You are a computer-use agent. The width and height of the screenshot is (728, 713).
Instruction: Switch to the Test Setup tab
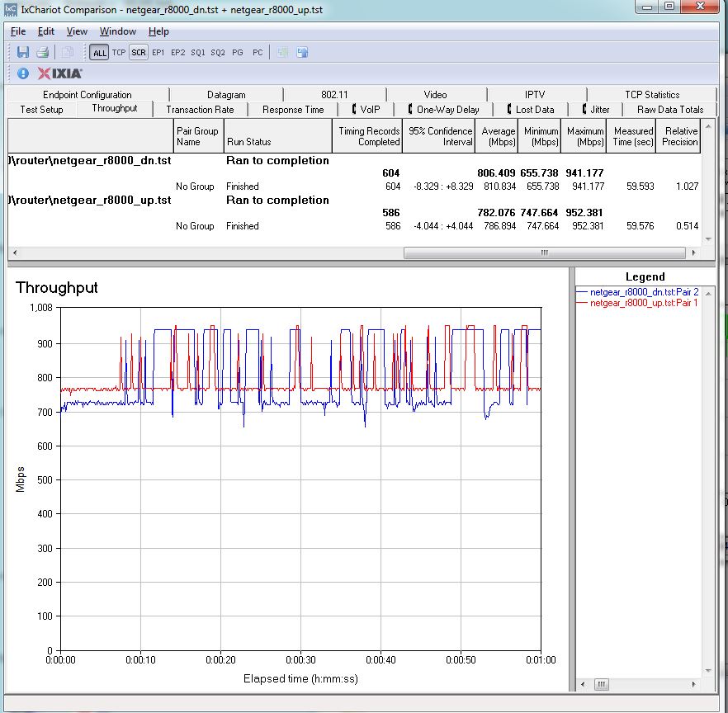click(41, 110)
